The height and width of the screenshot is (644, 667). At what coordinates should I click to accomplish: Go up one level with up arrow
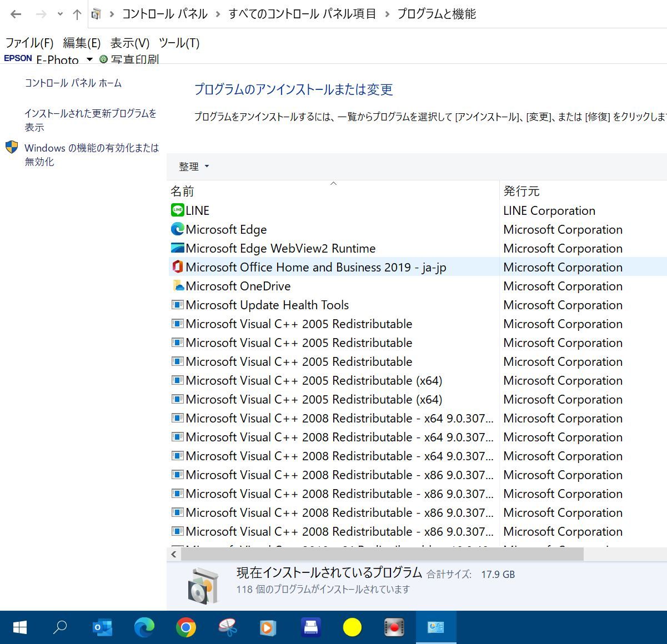pyautogui.click(x=77, y=14)
